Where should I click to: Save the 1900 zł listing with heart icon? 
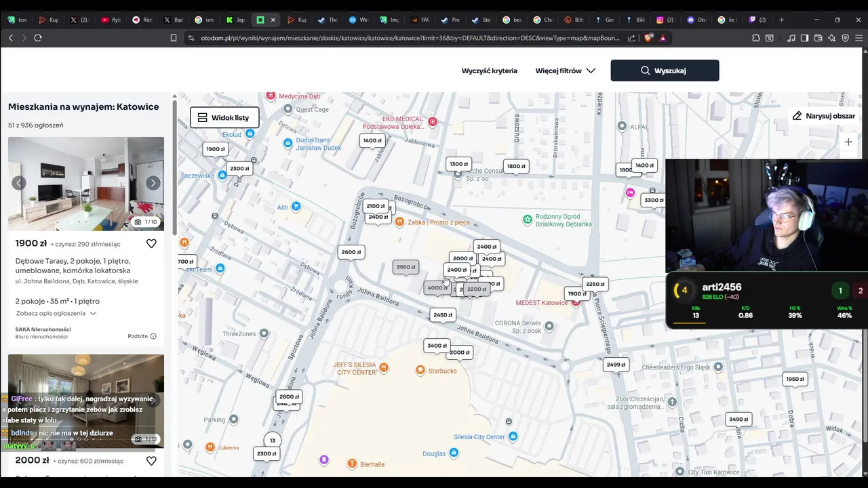[x=151, y=243]
